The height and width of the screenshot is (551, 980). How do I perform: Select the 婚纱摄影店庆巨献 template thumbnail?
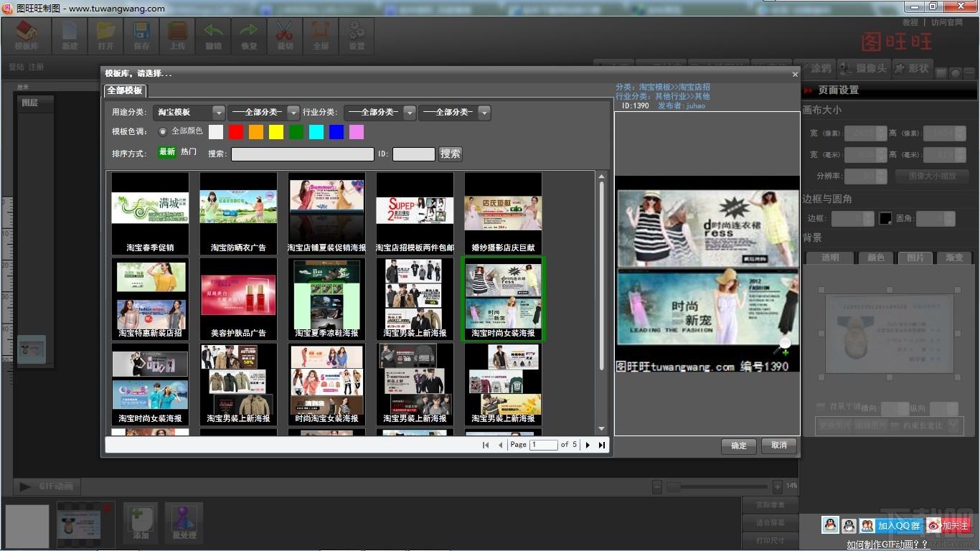point(503,213)
